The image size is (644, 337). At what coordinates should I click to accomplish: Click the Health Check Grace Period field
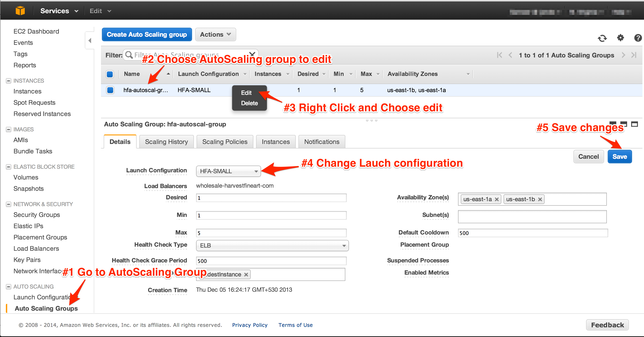pyautogui.click(x=271, y=261)
